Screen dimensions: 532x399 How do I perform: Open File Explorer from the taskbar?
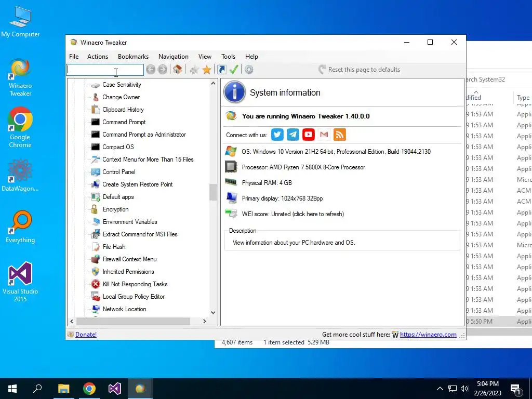[x=63, y=389]
